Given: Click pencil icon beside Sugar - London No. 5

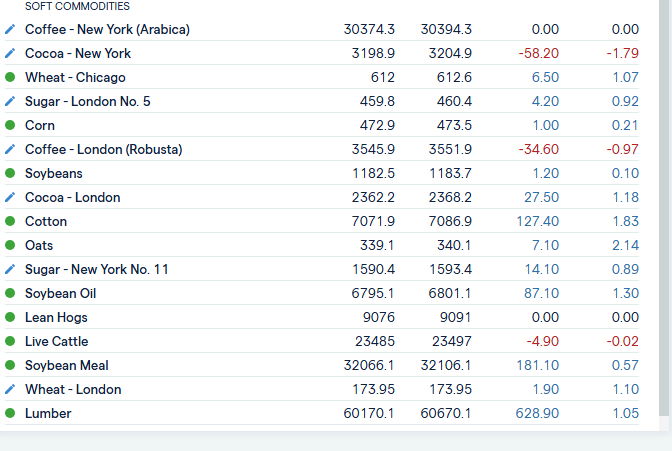Looking at the screenshot, I should click(10, 101).
